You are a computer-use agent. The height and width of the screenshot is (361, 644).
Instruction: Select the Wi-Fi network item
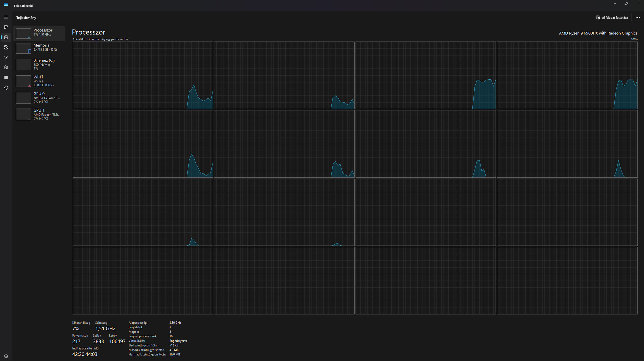[39, 81]
